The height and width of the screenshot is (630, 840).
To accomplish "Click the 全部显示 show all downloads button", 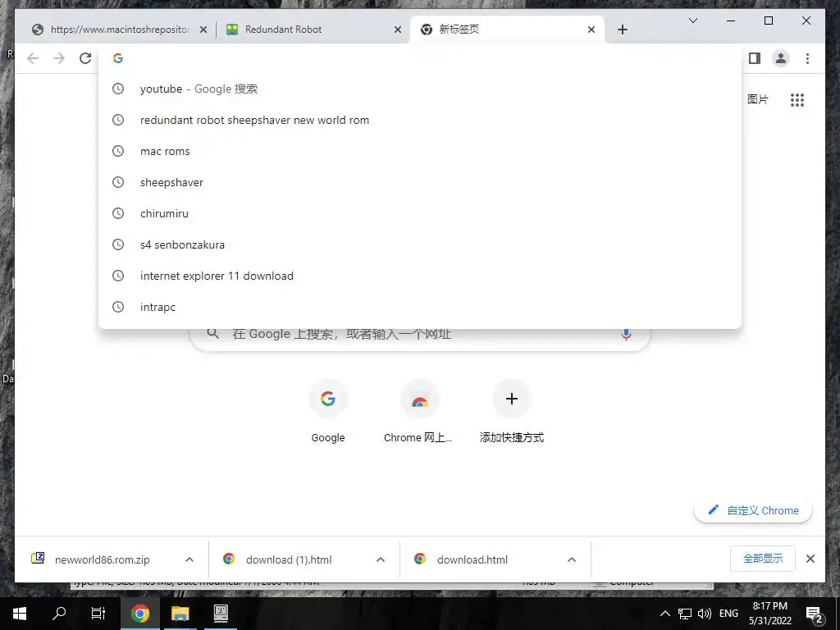I will click(762, 559).
